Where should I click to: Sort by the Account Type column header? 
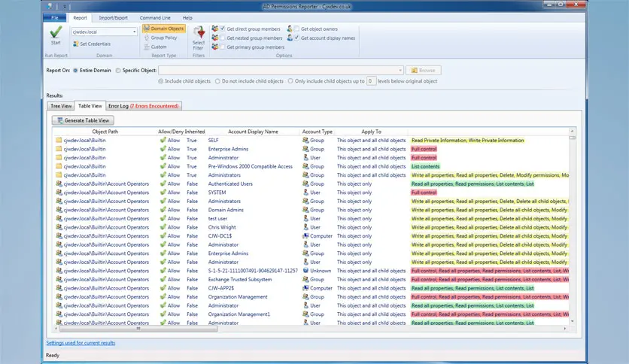(318, 132)
